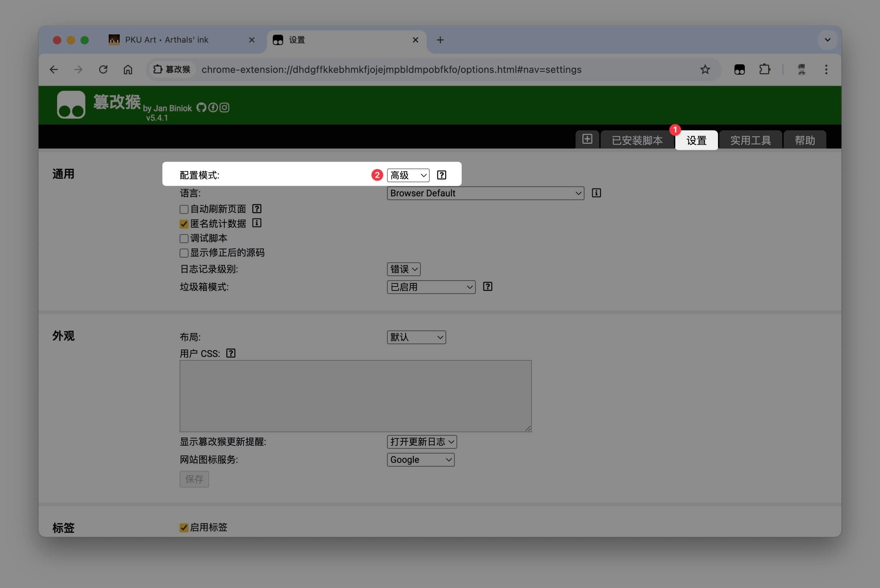Screen dimensions: 880x588
Task: Click help icon next to 配置模式
Action: [441, 175]
